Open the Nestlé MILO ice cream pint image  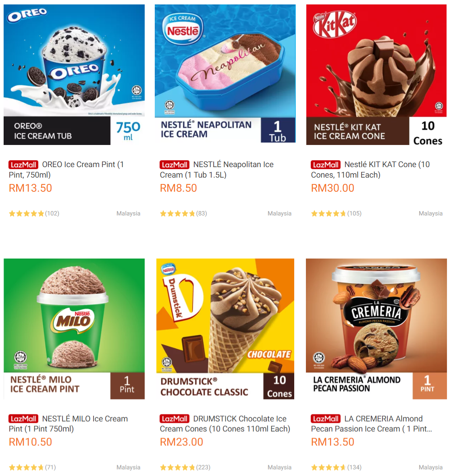point(74,329)
